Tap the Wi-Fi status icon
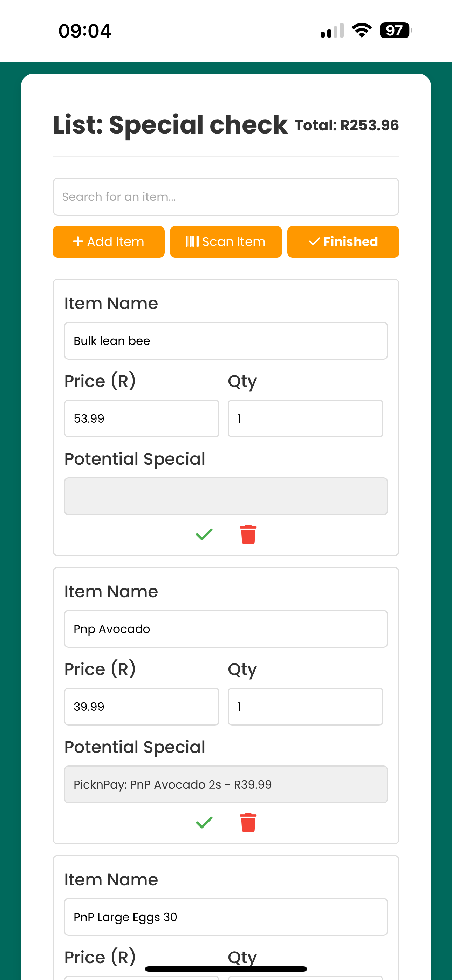This screenshot has width=452, height=980. click(362, 30)
